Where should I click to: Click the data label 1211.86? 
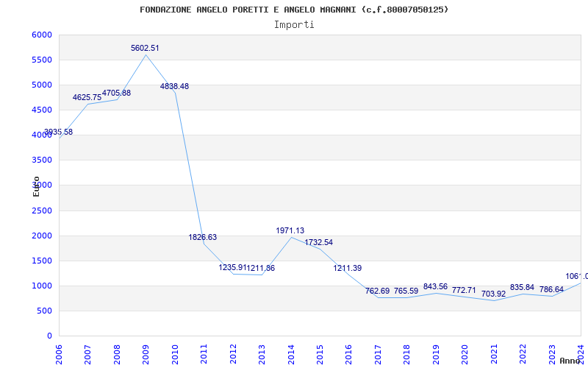click(261, 268)
